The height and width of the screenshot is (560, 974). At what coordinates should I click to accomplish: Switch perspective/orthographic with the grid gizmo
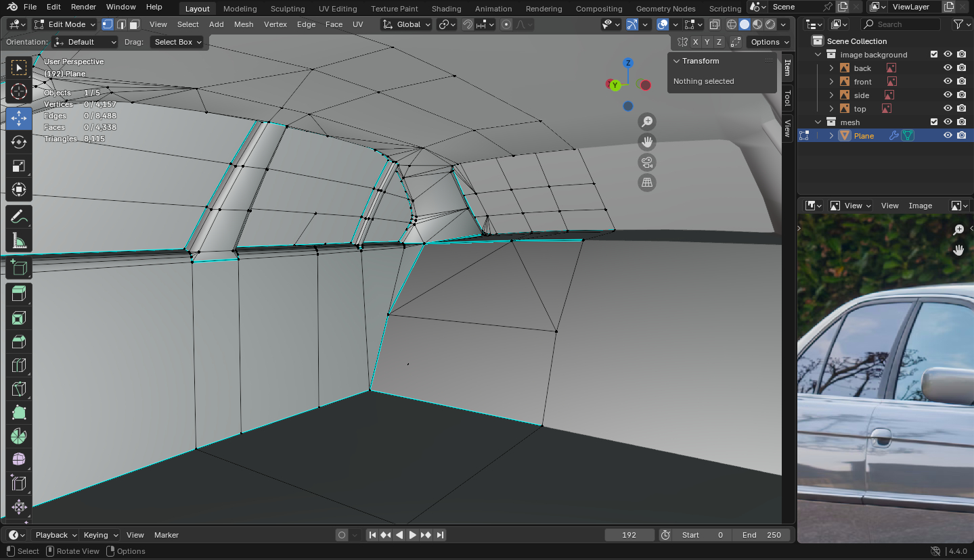[x=647, y=183]
